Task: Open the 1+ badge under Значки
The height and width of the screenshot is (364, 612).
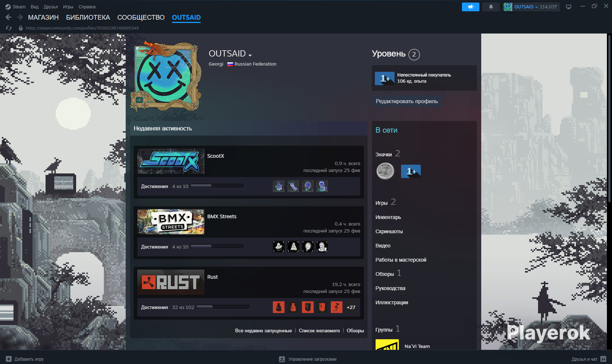Action: 411,171
